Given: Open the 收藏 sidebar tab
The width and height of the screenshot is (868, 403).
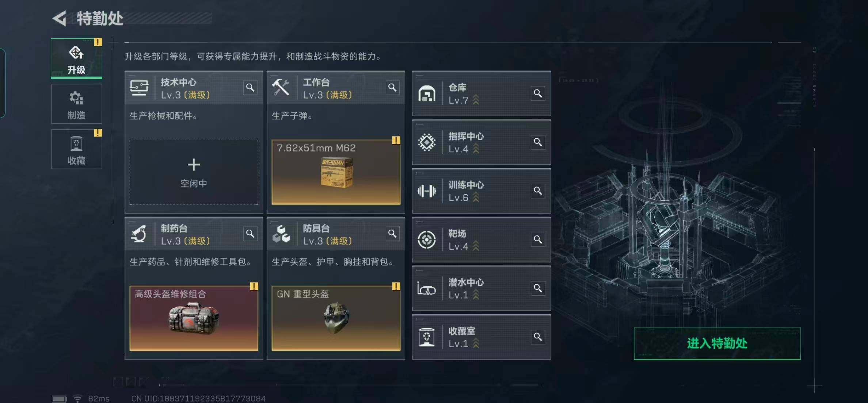Looking at the screenshot, I should 76,149.
